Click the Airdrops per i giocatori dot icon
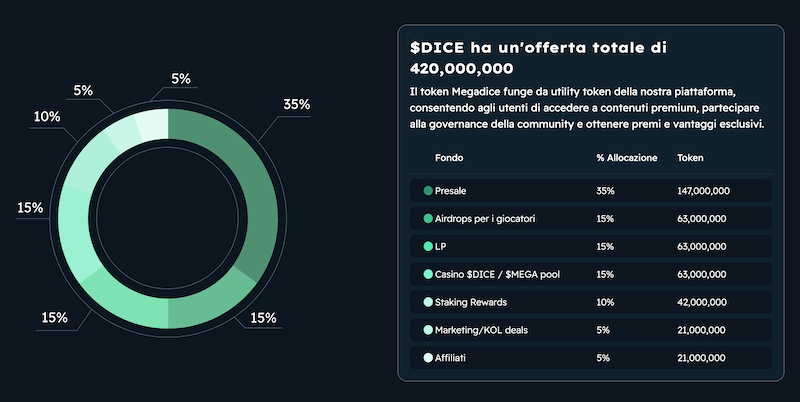800x402 pixels. pyautogui.click(x=428, y=218)
